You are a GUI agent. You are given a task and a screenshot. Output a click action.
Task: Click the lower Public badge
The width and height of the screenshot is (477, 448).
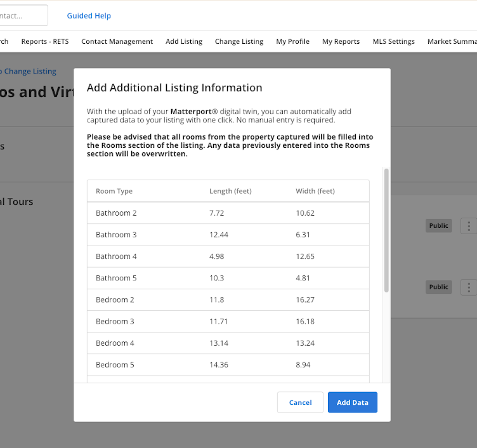[x=438, y=287]
